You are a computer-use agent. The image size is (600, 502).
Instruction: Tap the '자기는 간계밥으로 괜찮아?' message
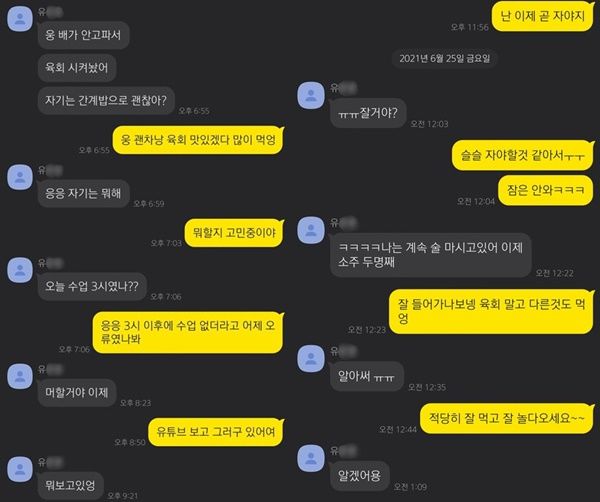click(106, 101)
